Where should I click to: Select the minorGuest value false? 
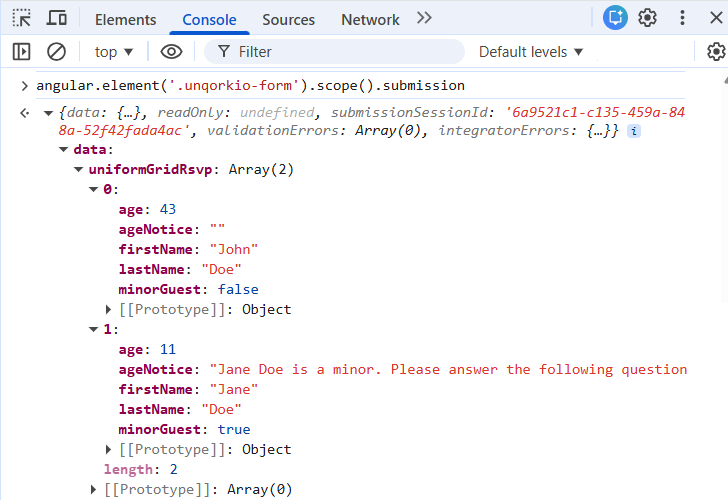[x=238, y=289]
